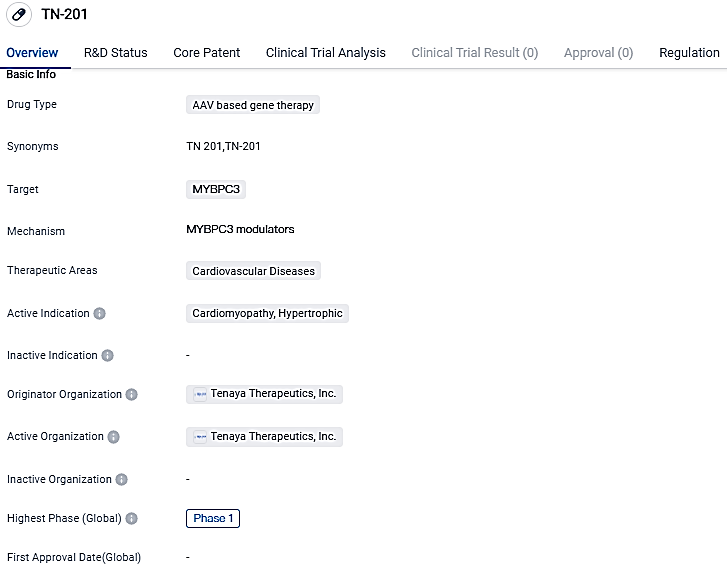Click info icon beside Inactive Organization

coord(121,480)
